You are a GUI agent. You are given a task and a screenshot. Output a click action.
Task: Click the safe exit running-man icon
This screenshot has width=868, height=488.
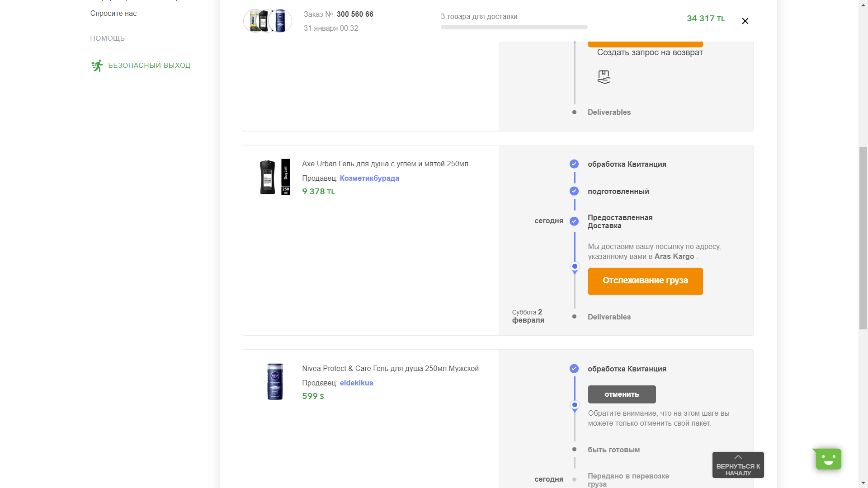(97, 66)
